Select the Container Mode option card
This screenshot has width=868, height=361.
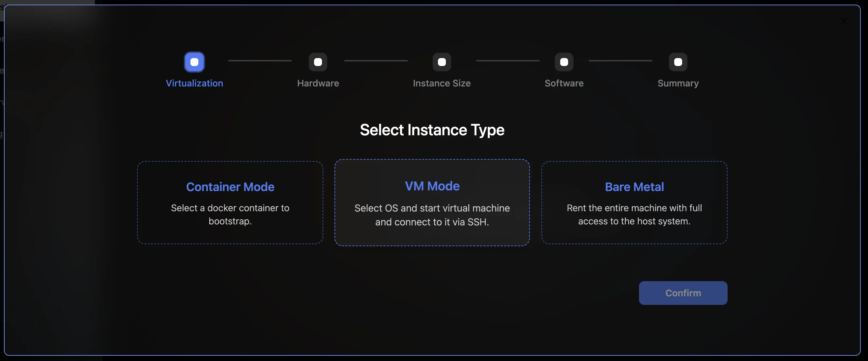[x=230, y=202]
